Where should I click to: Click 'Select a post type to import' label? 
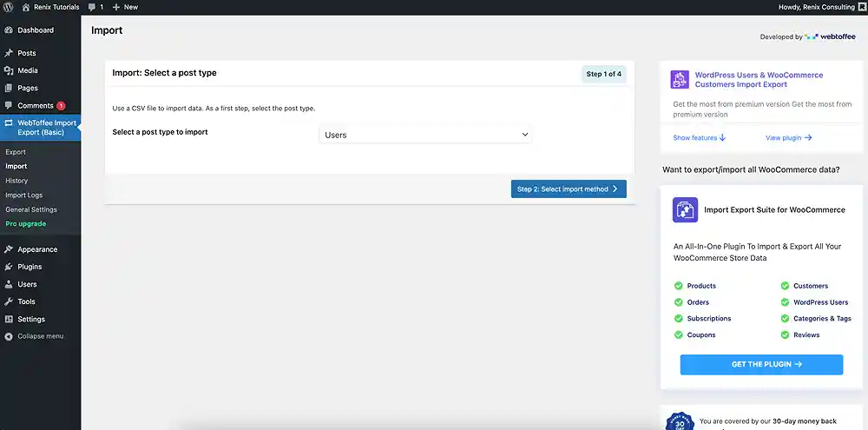click(160, 132)
